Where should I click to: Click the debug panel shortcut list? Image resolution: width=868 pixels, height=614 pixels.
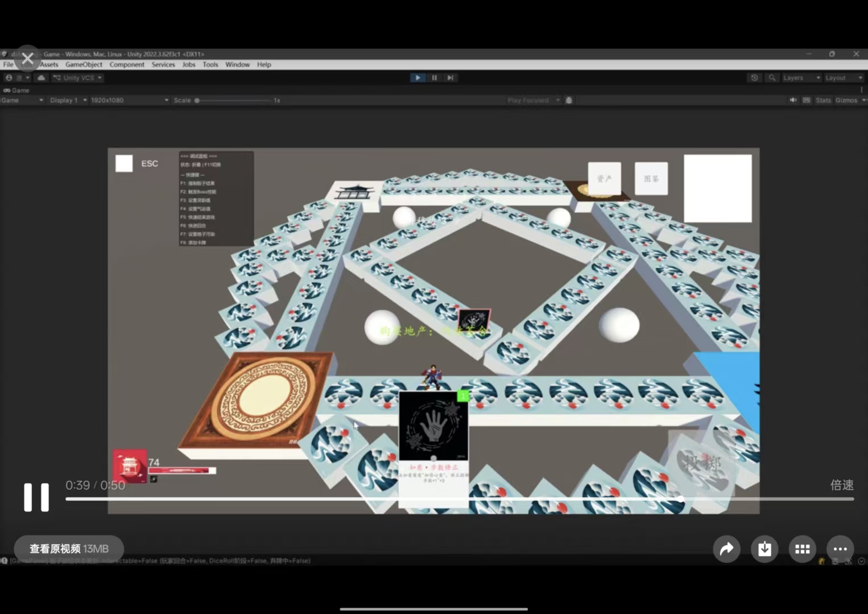point(216,199)
